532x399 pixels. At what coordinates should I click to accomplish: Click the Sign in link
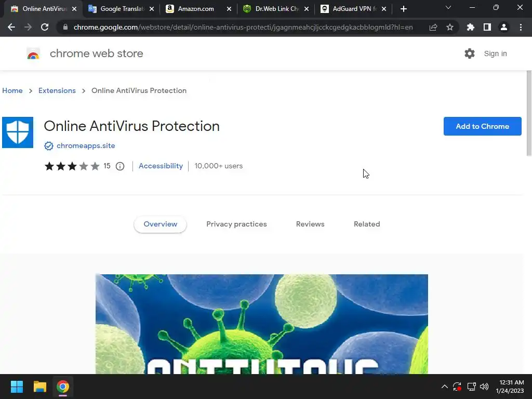point(495,54)
